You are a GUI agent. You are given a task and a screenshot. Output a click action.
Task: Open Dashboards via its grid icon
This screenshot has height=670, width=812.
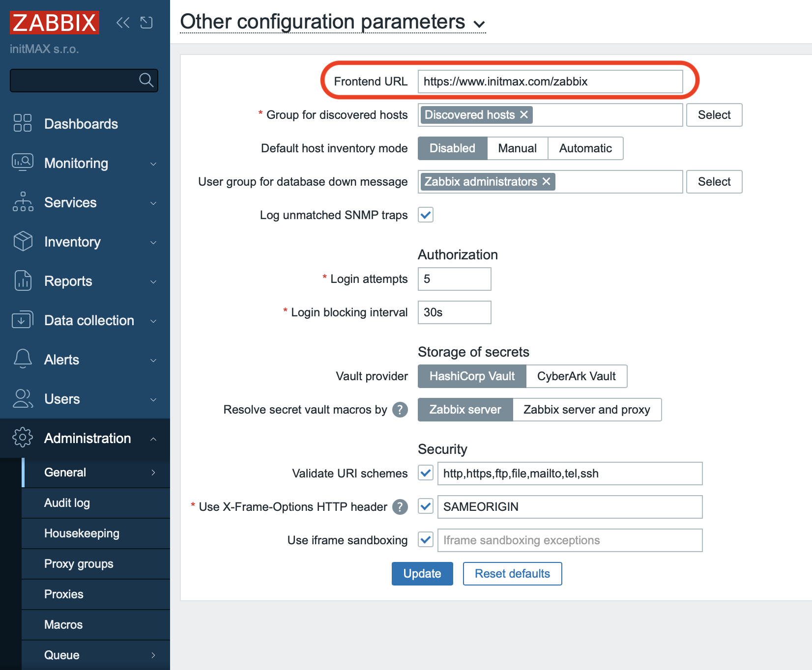coord(23,123)
